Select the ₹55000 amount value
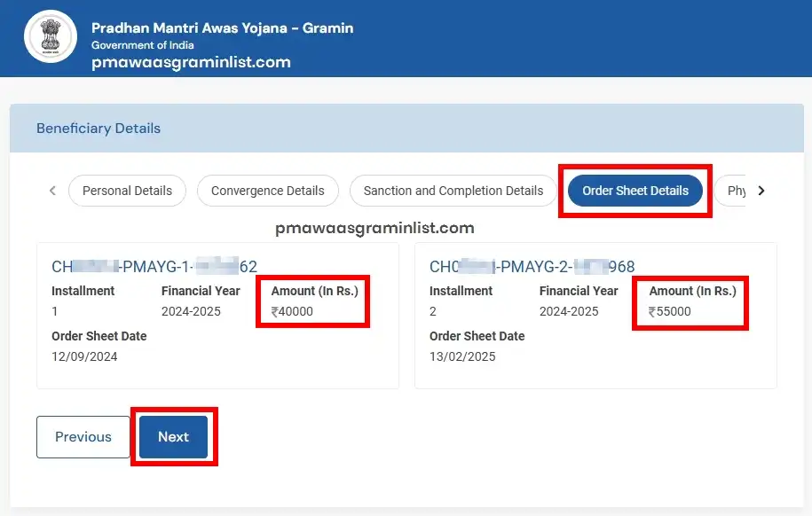The height and width of the screenshot is (516, 812). [x=670, y=311]
